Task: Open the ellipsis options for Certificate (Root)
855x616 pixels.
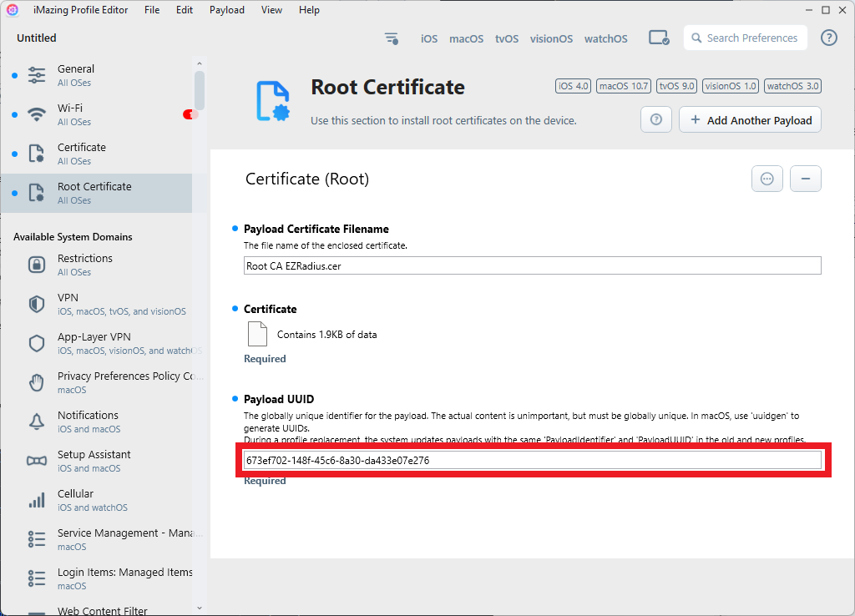Action: pyautogui.click(x=767, y=179)
